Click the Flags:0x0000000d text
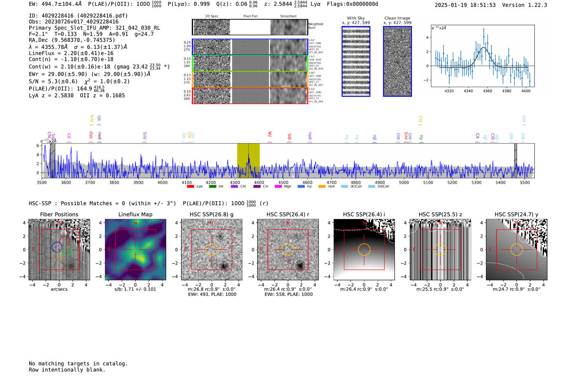This screenshot has height=392, width=576. pos(353,4)
